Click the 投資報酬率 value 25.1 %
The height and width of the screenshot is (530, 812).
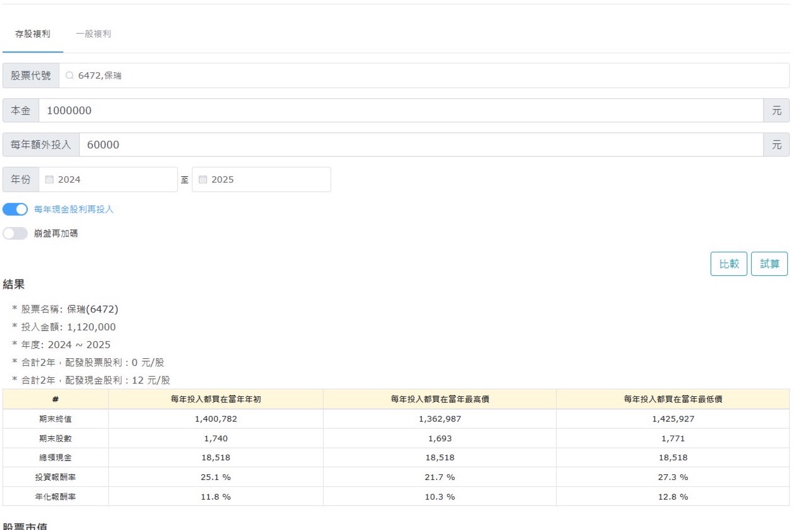pos(215,477)
